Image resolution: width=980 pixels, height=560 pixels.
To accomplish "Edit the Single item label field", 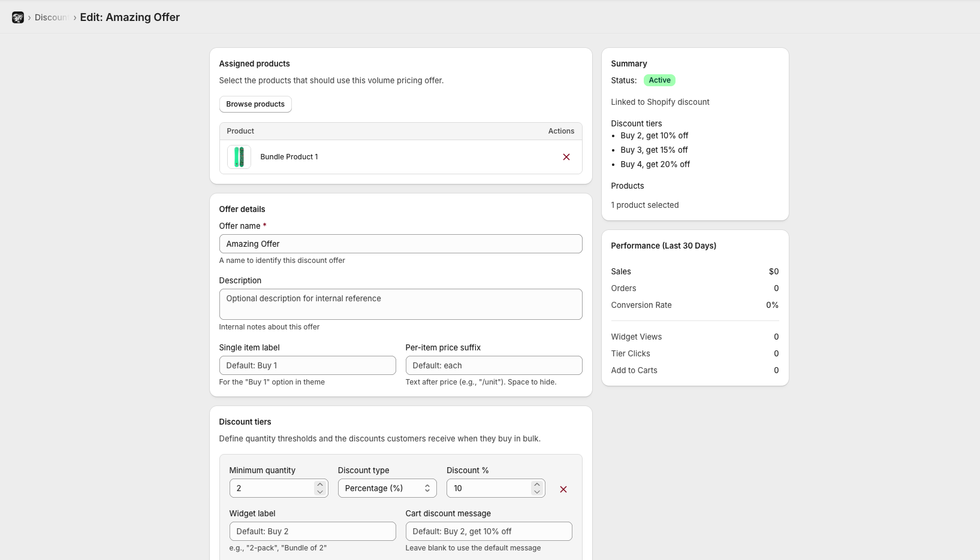I will 307,365.
